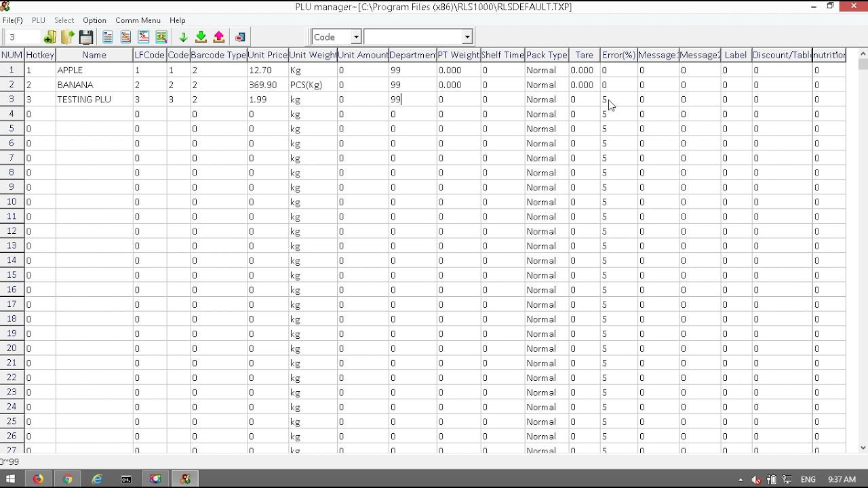
Task: Click the plain green down arrow icon
Action: tap(183, 37)
